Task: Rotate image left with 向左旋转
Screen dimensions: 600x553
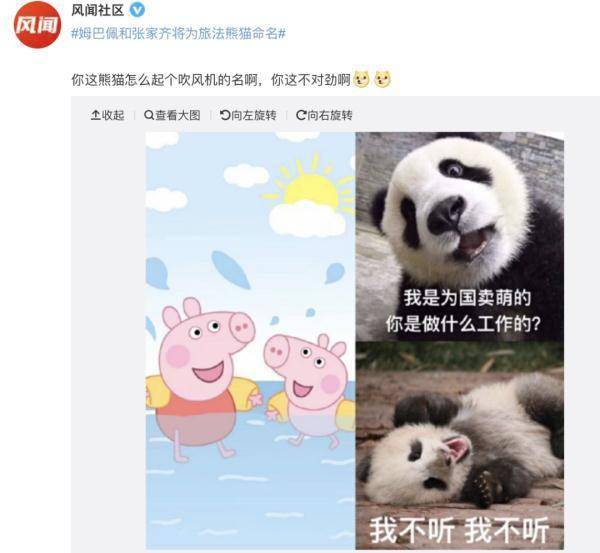Action: pos(248,115)
